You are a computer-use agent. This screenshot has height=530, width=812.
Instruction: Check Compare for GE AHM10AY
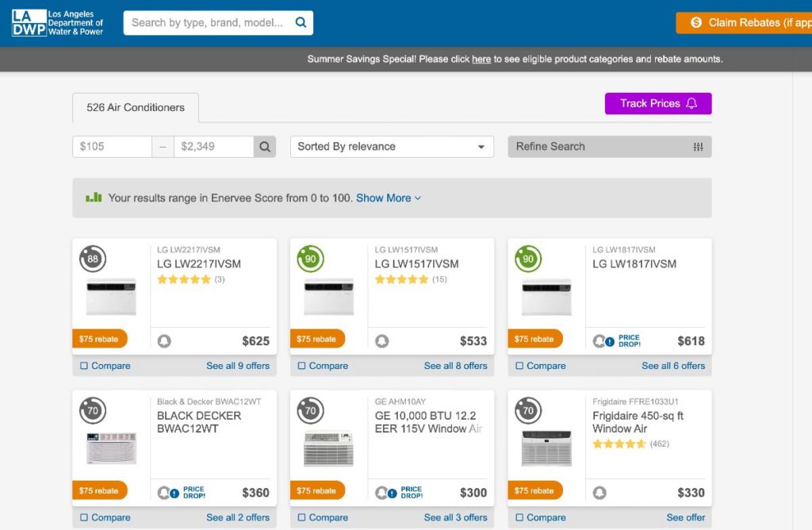[x=301, y=517]
